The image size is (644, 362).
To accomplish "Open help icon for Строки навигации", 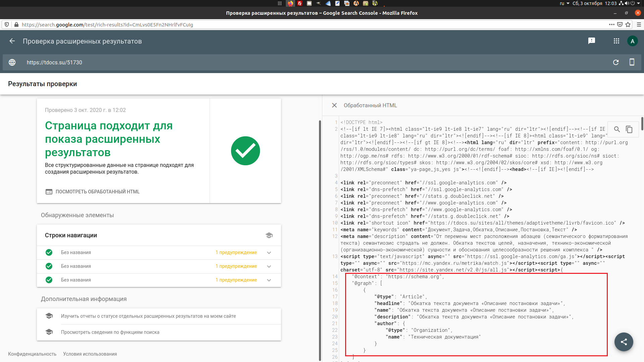I will tap(269, 235).
